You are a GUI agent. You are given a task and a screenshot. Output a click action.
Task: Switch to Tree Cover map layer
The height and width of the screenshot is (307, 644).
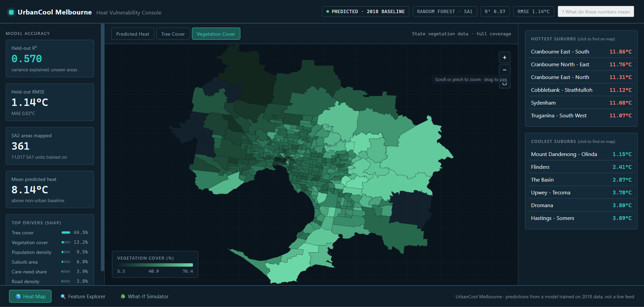tap(173, 34)
